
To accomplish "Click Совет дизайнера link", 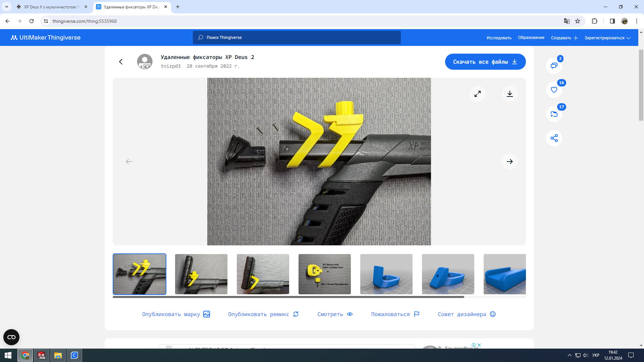I will (467, 314).
